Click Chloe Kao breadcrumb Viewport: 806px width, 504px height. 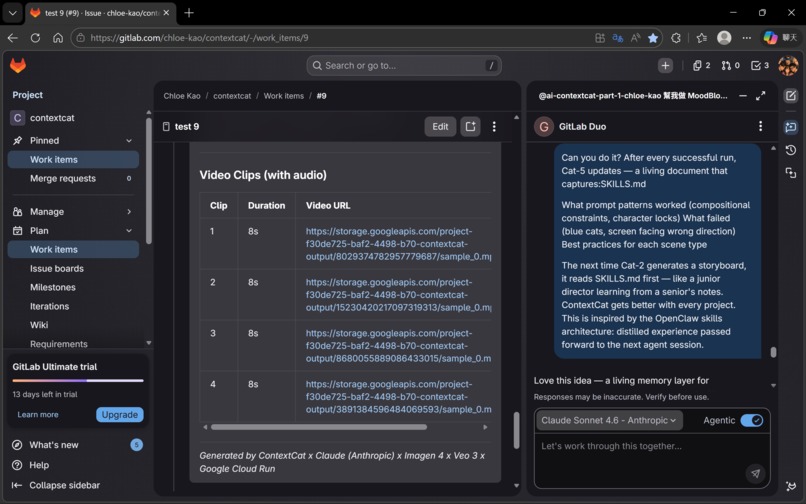182,96
